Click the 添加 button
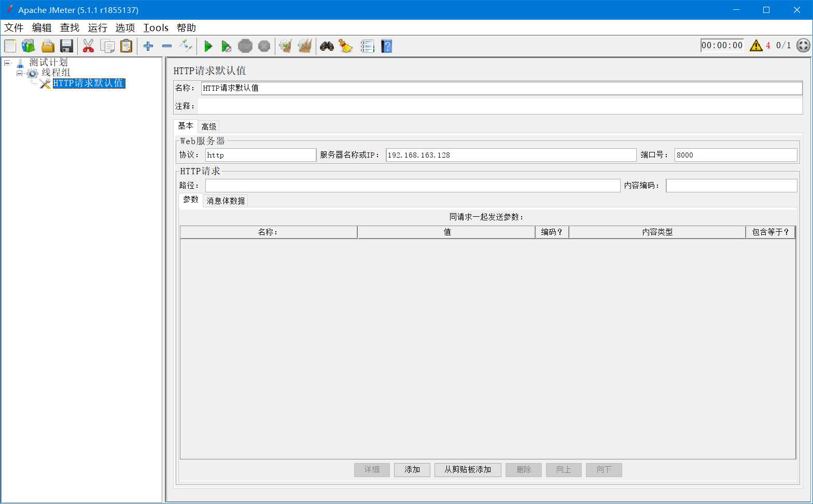Screen dimensions: 813x504 point(412,470)
